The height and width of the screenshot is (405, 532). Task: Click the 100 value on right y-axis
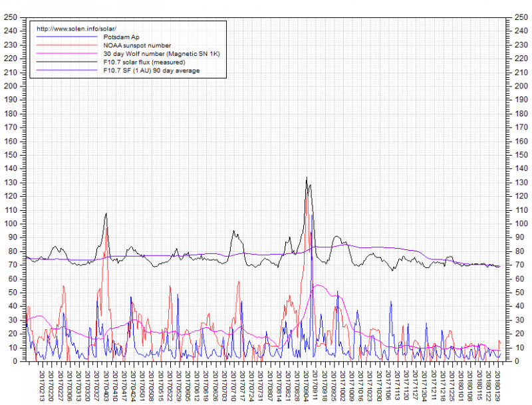(521, 223)
